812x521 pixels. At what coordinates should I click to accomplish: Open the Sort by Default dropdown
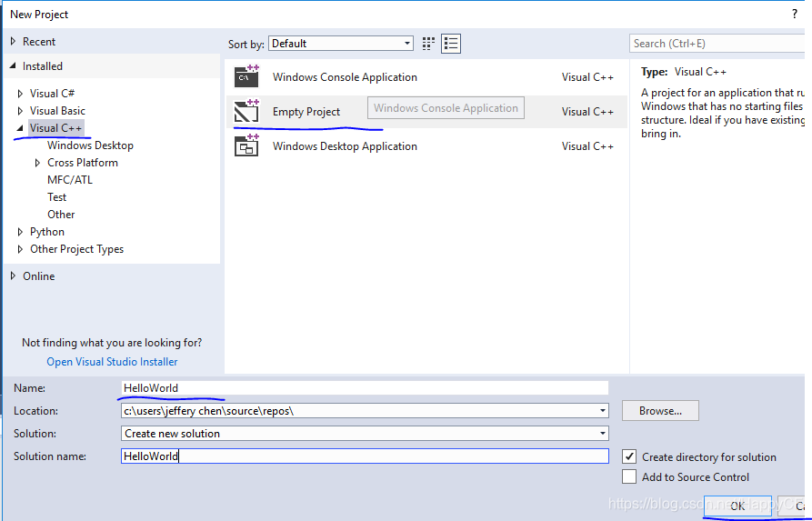[341, 44]
